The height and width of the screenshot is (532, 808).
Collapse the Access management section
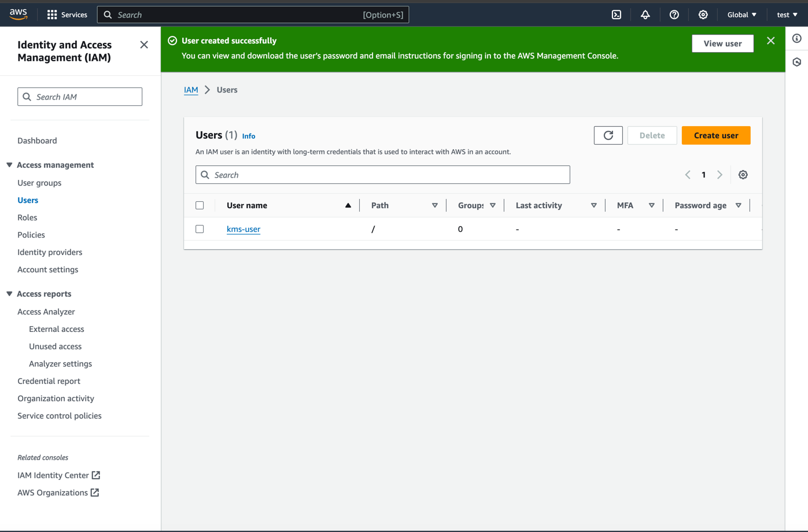[9, 165]
